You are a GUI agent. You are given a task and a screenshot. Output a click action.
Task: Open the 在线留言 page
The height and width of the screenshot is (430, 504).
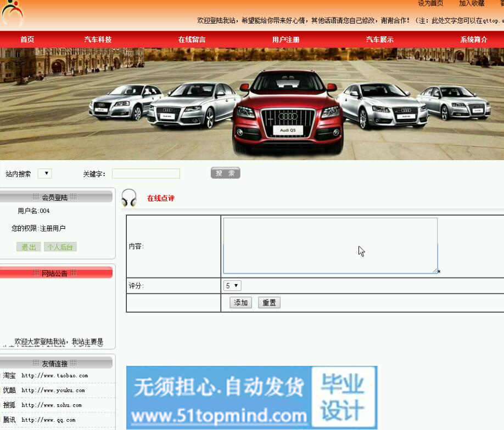[x=192, y=39]
